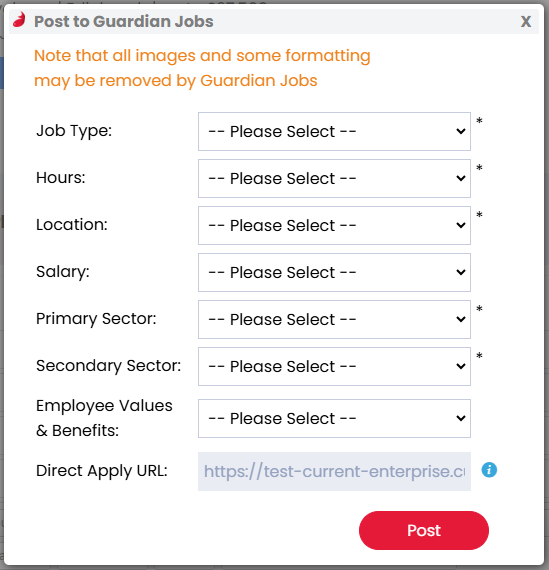This screenshot has height=570, width=549.
Task: Click the 'Direct Apply URL:' label
Action: (102, 471)
